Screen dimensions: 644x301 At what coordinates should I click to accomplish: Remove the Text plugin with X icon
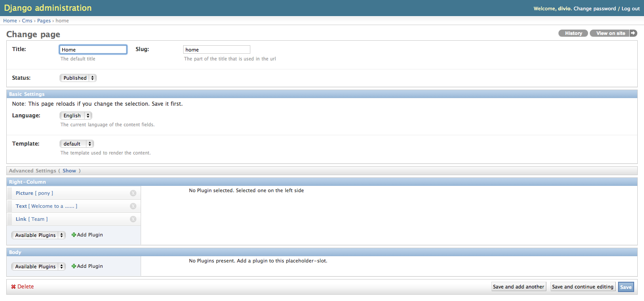(133, 206)
